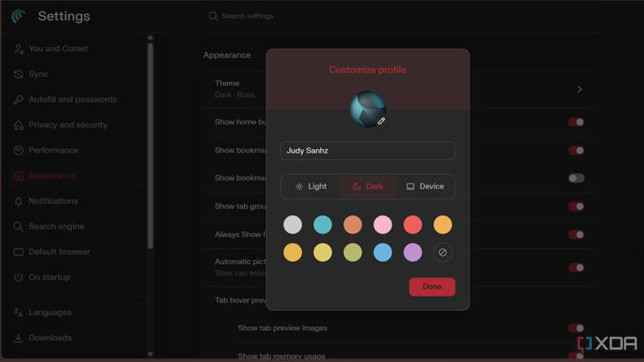Toggle Show tab preview images switch
The width and height of the screenshot is (644, 362).
[x=576, y=328]
